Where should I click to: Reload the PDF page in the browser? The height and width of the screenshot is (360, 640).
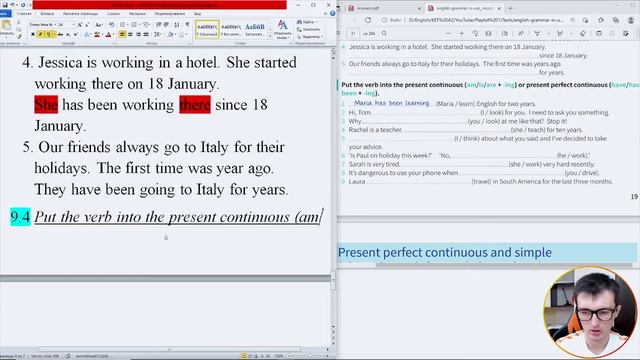pos(368,20)
